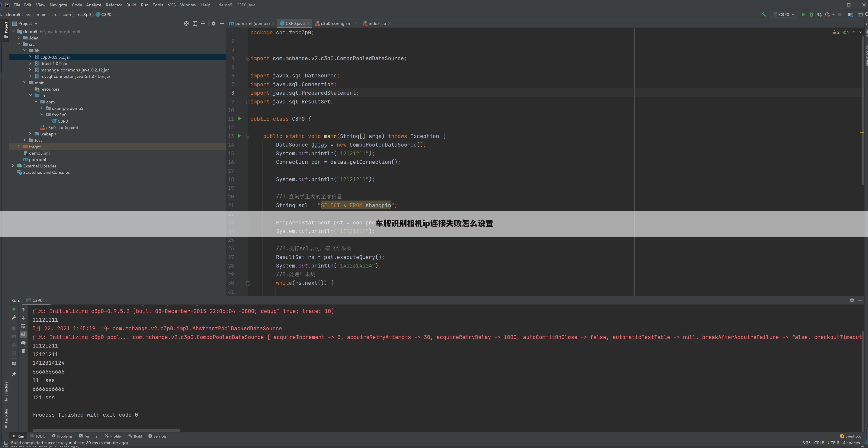The image size is (868, 448).
Task: Open the Services tool window
Action: [157, 436]
